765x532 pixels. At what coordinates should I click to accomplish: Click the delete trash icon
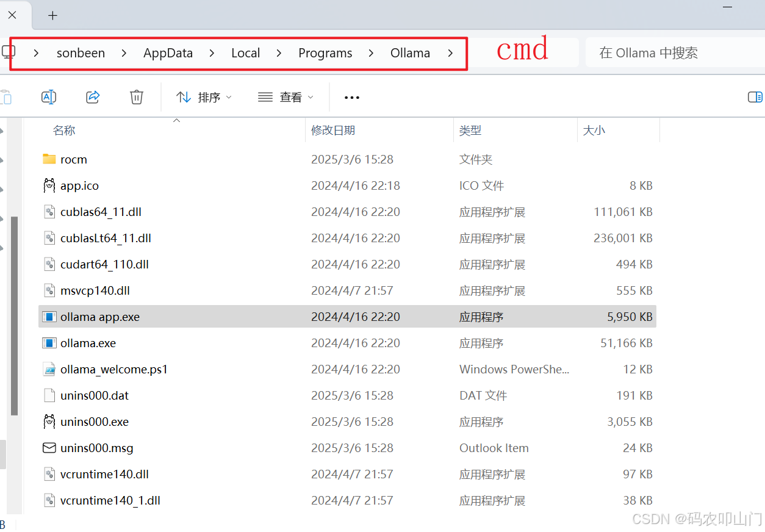click(137, 97)
